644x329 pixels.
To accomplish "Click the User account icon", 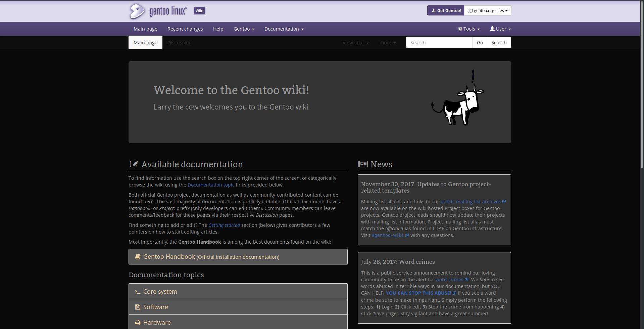I will click(492, 29).
